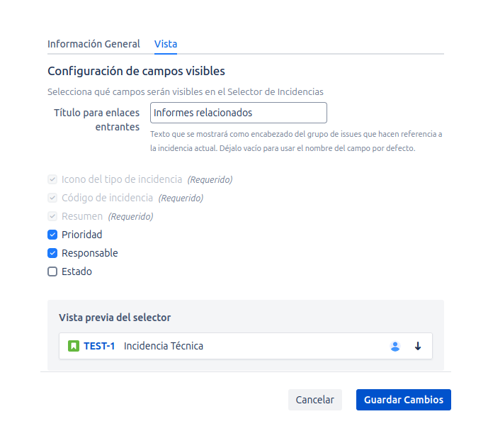Viewport: 488px width, 448px height.
Task: Click the Código de incidencia checkbox
Action: pyautogui.click(x=52, y=198)
